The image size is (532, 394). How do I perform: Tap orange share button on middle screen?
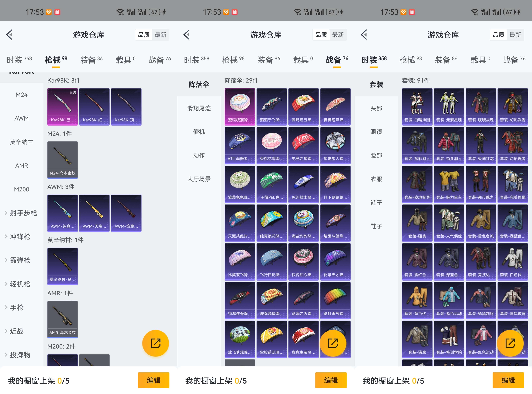coord(333,343)
